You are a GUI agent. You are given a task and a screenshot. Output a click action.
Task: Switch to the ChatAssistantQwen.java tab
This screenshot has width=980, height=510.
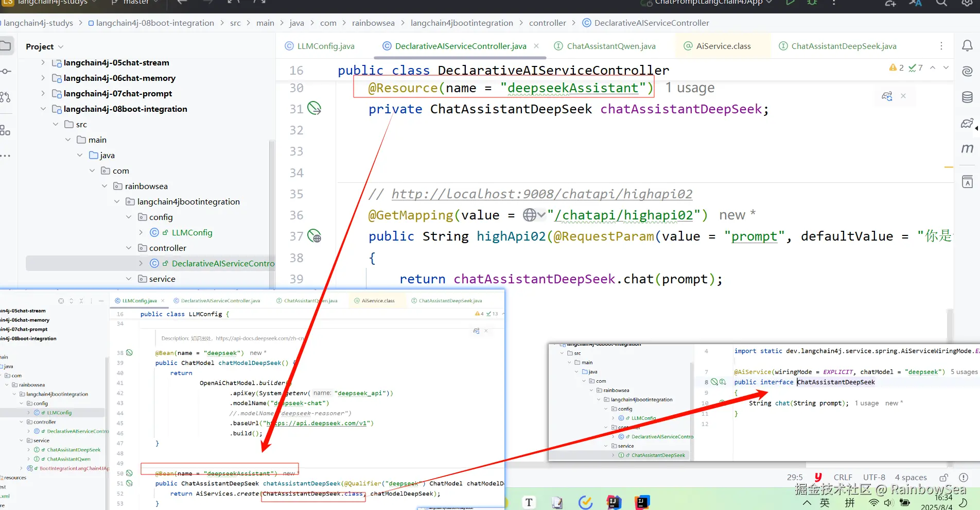(605, 46)
